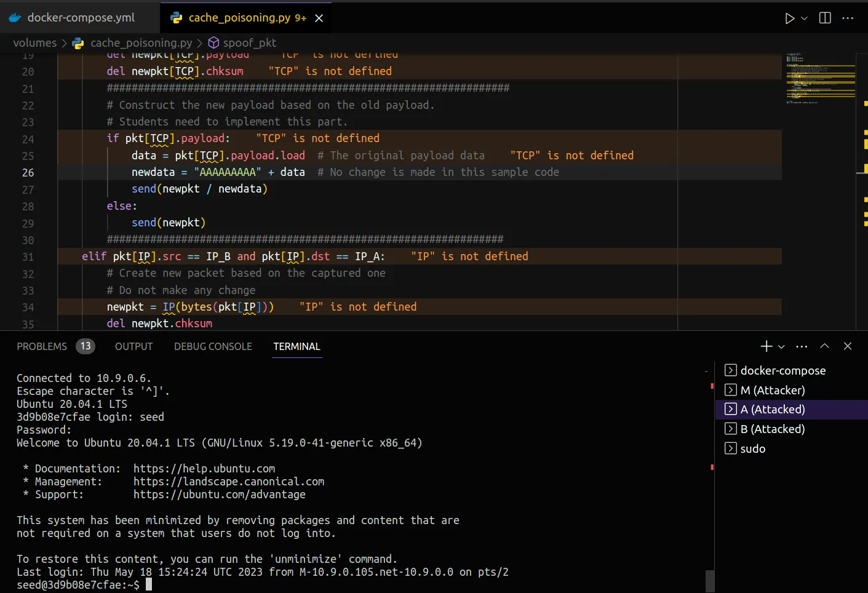The width and height of the screenshot is (868, 593).
Task: Close the terminal panel
Action: point(847,346)
